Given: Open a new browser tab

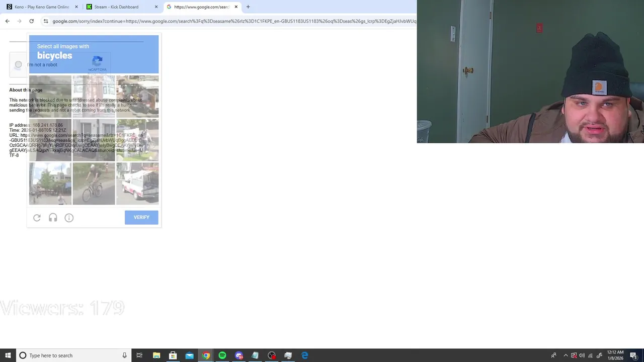Looking at the screenshot, I should (x=248, y=7).
